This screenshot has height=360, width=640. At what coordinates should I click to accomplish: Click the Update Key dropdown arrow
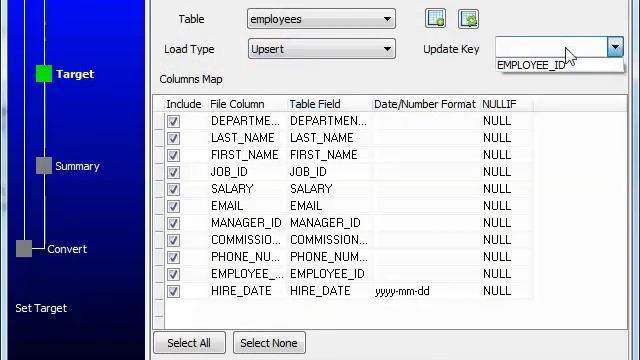tap(615, 47)
